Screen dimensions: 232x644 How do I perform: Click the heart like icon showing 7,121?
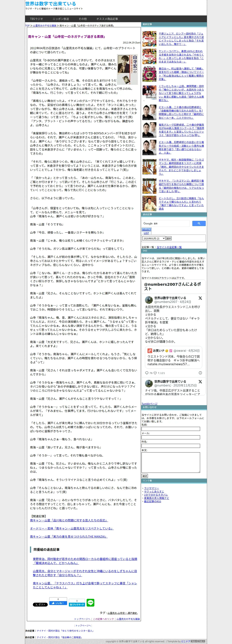coord(155,373)
